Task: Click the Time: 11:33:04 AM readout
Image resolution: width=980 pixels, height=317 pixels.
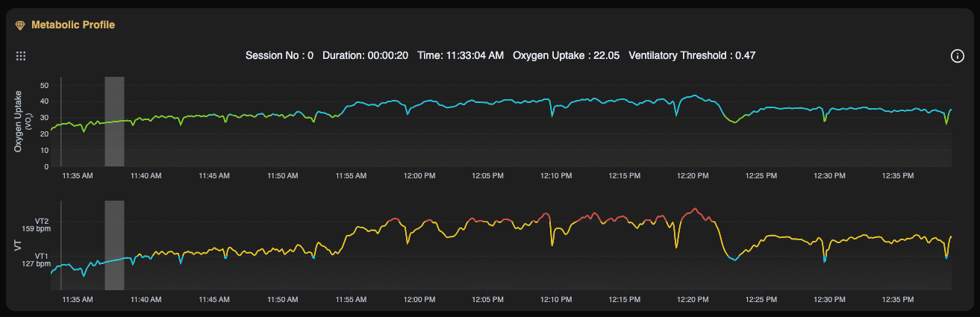Action: pos(461,55)
